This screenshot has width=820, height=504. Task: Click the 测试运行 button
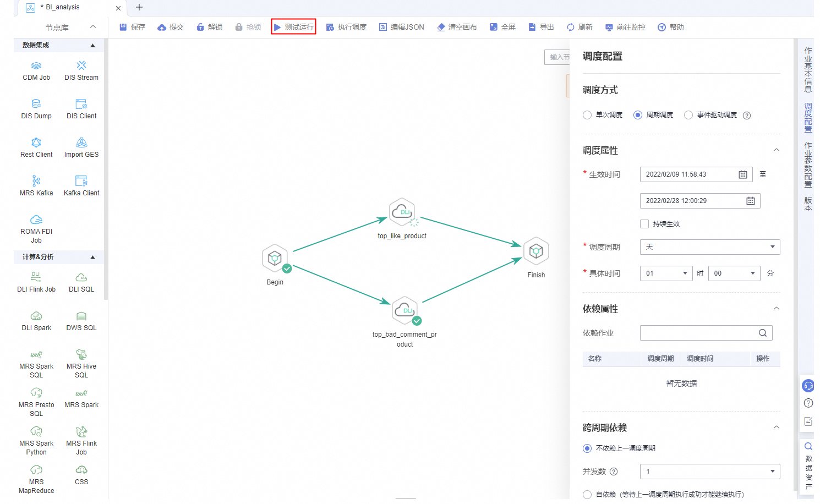(x=293, y=27)
